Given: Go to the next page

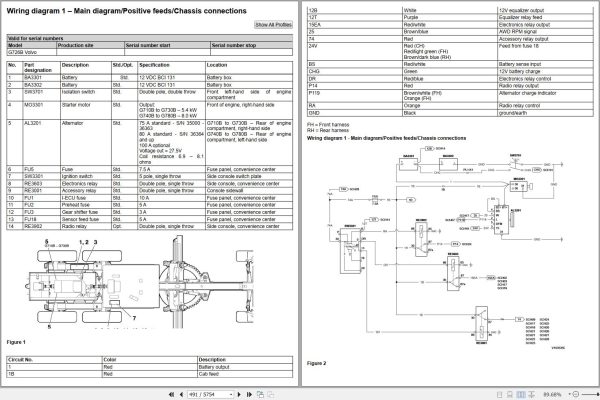Looking at the screenshot, I should coord(240,394).
